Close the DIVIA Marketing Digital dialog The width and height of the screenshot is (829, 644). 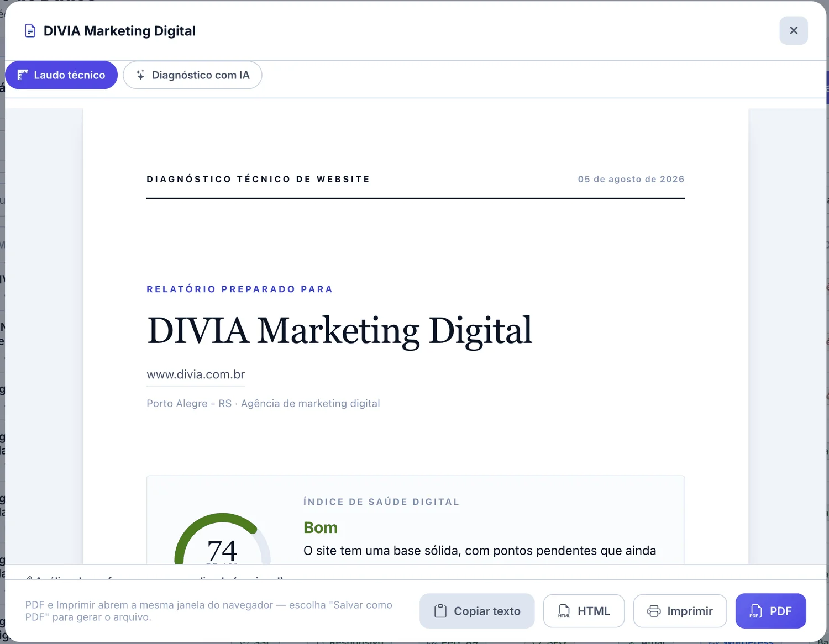click(x=793, y=30)
